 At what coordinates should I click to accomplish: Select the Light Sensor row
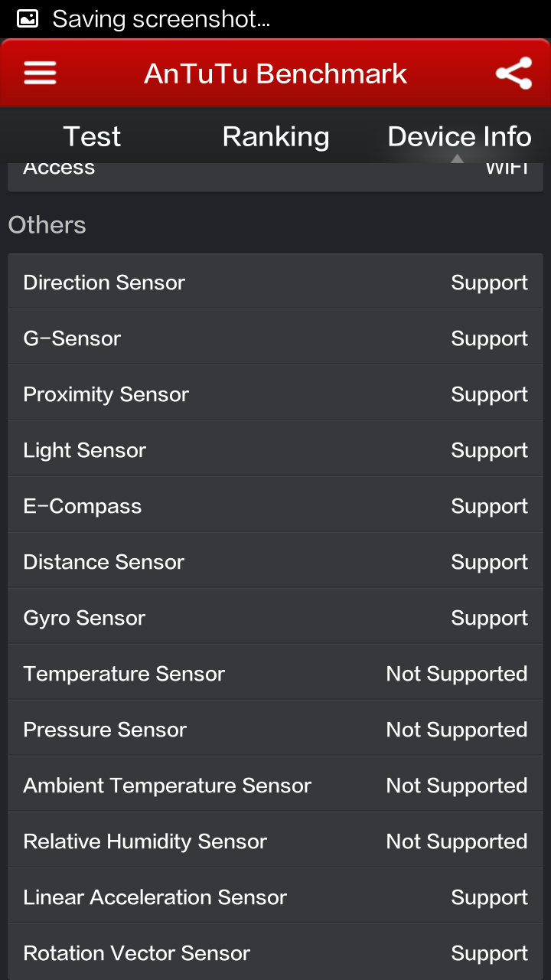pyautogui.click(x=275, y=449)
